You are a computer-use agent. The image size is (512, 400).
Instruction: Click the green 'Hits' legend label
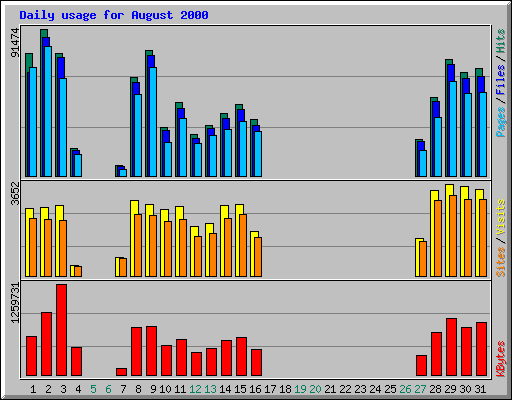pyautogui.click(x=501, y=41)
